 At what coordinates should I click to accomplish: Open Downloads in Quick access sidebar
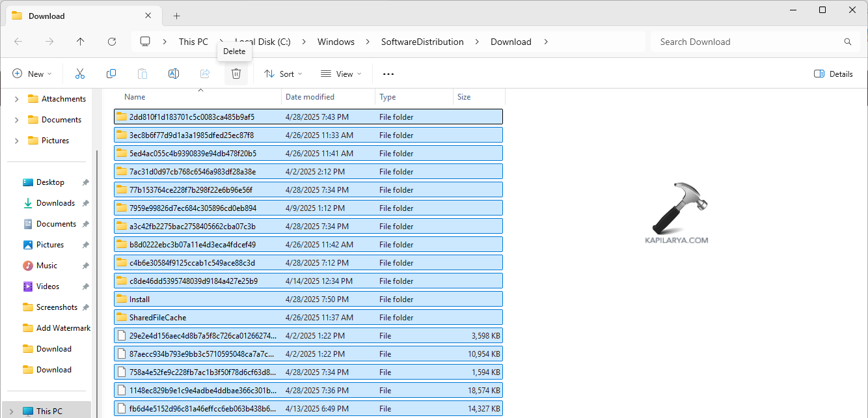click(x=55, y=203)
